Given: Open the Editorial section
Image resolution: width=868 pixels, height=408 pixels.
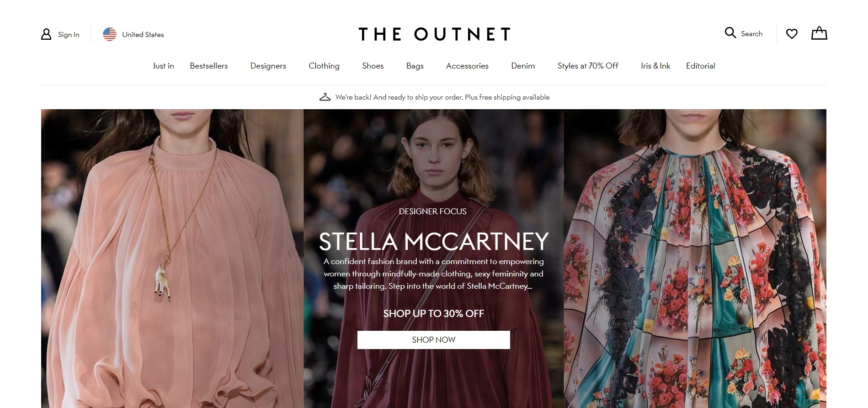Looking at the screenshot, I should (701, 66).
